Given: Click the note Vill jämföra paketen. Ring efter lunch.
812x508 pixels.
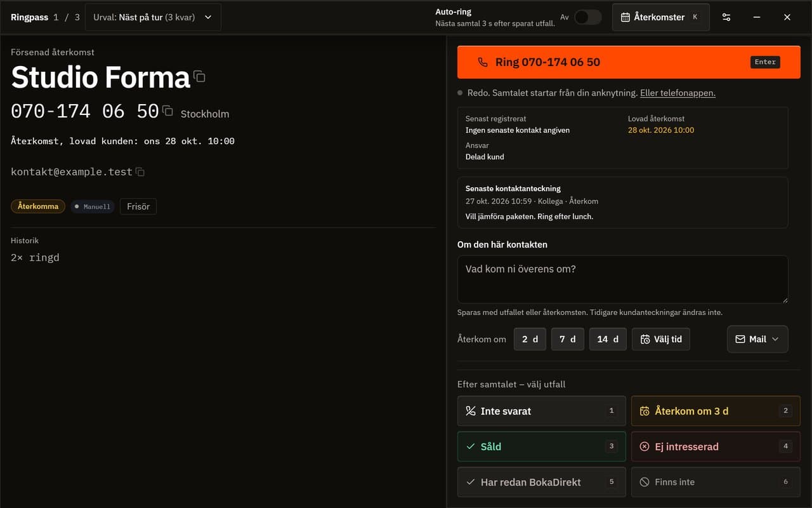Looking at the screenshot, I should (529, 217).
